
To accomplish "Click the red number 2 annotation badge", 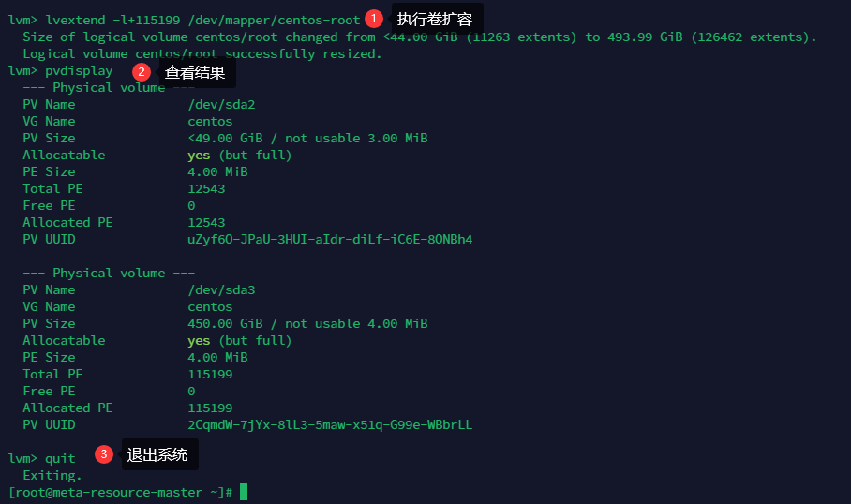I will click(142, 72).
